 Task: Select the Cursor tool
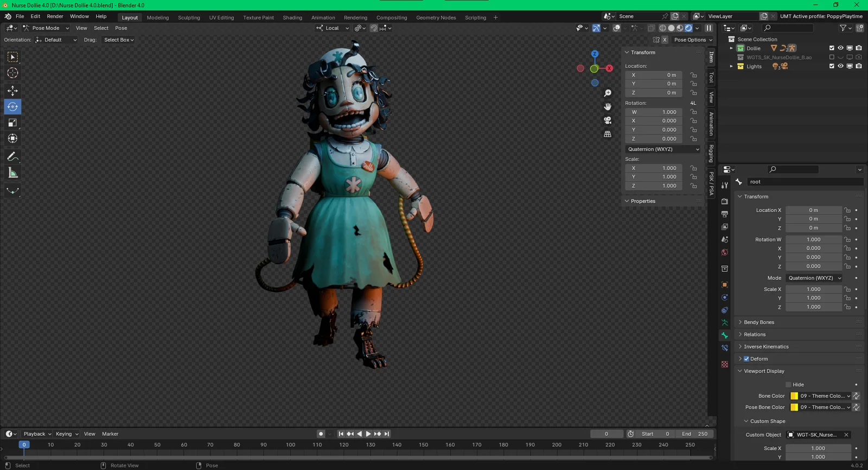pos(12,73)
